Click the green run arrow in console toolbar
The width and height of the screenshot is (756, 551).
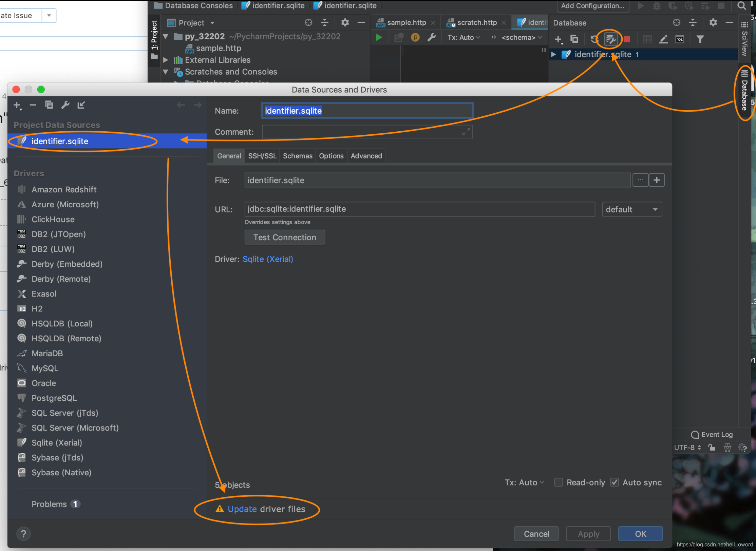[x=379, y=37]
